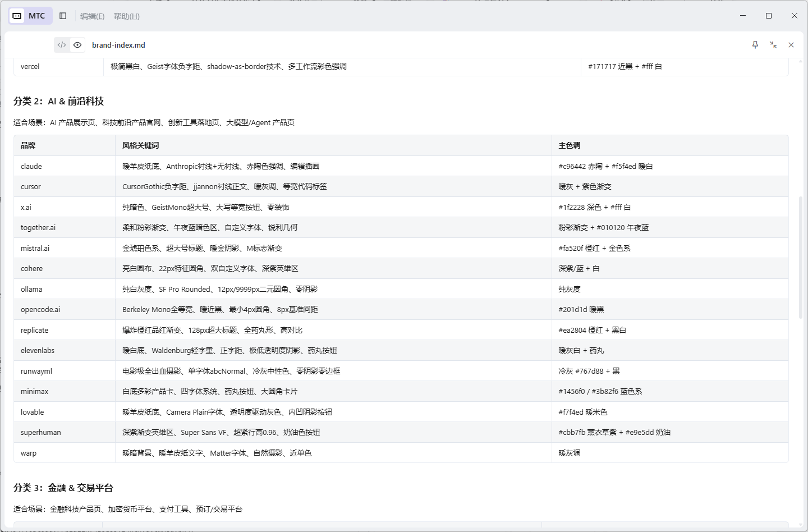Select the cursor brand cell

65,186
